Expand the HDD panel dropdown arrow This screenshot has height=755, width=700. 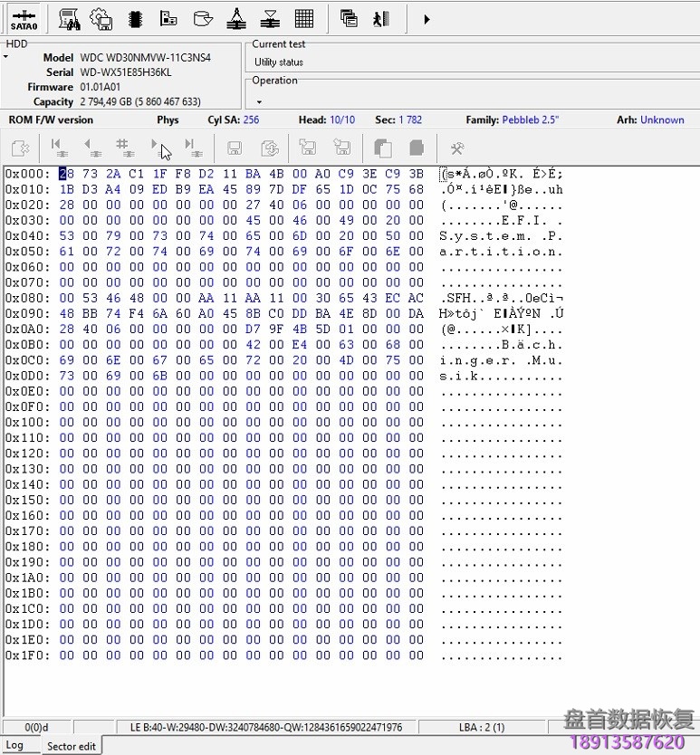pyautogui.click(x=5, y=57)
